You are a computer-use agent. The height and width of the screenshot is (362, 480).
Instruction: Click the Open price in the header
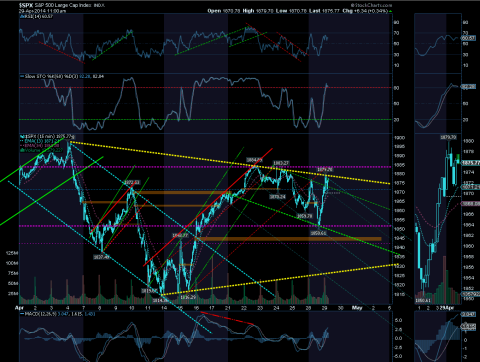tap(224, 11)
